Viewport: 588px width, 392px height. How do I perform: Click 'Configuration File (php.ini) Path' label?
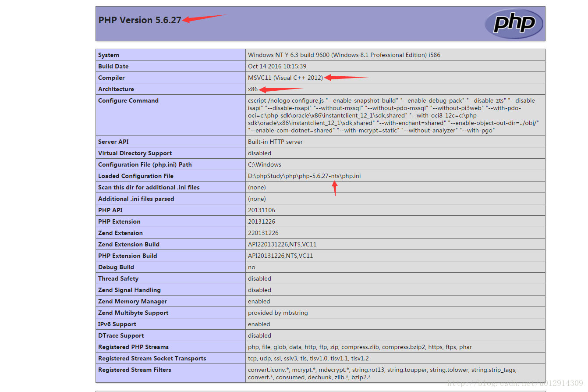tap(145, 164)
